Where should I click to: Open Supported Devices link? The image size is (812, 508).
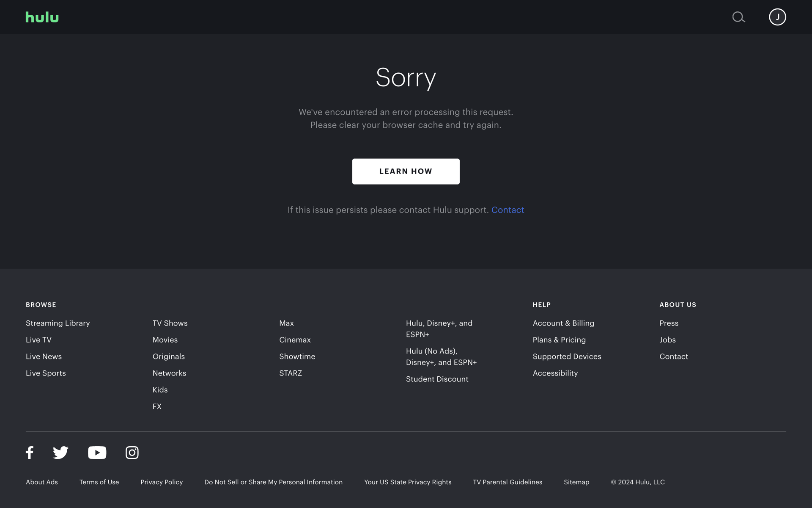[567, 356]
